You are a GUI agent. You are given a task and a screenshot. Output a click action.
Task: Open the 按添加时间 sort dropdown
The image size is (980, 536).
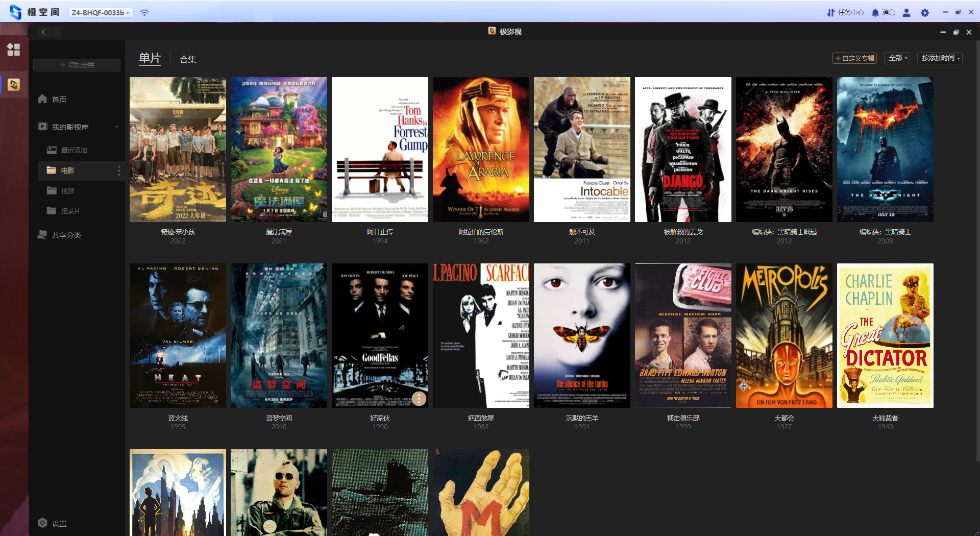pyautogui.click(x=940, y=58)
